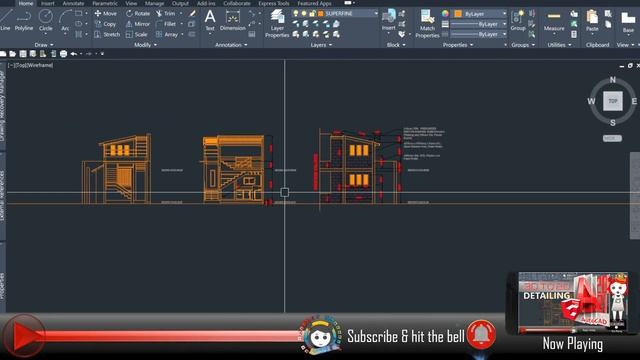Click the red play button

(x=23, y=336)
